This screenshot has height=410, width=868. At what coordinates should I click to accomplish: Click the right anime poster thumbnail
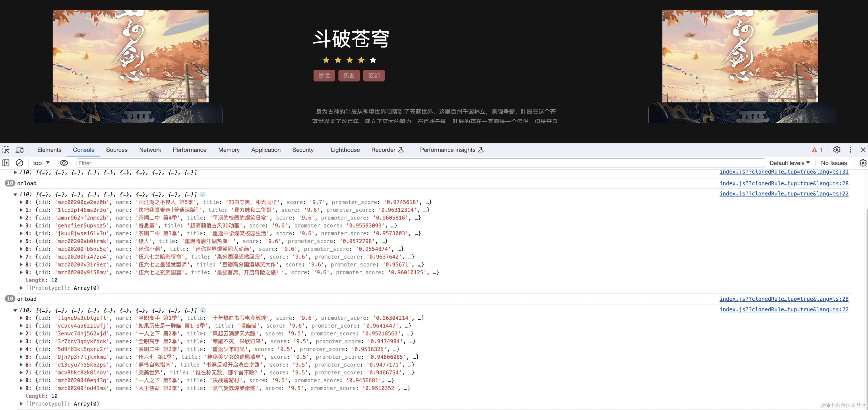[x=740, y=56]
